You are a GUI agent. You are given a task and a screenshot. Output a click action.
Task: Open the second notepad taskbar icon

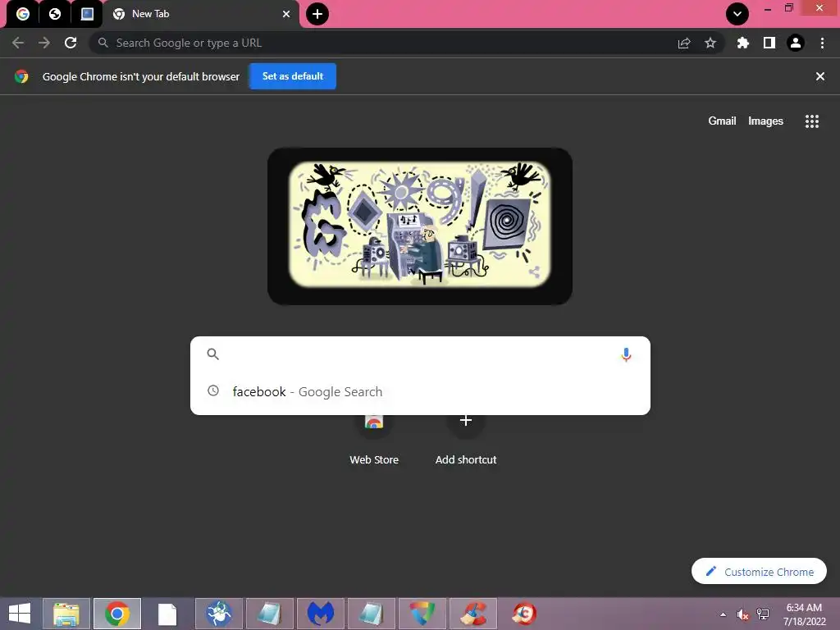372,614
